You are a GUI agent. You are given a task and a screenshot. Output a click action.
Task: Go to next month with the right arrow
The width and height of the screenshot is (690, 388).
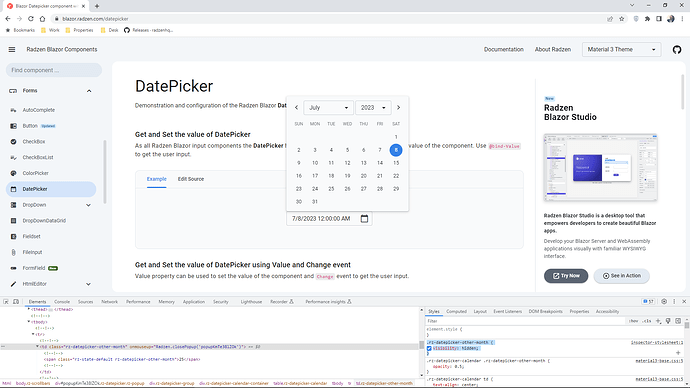[398, 108]
